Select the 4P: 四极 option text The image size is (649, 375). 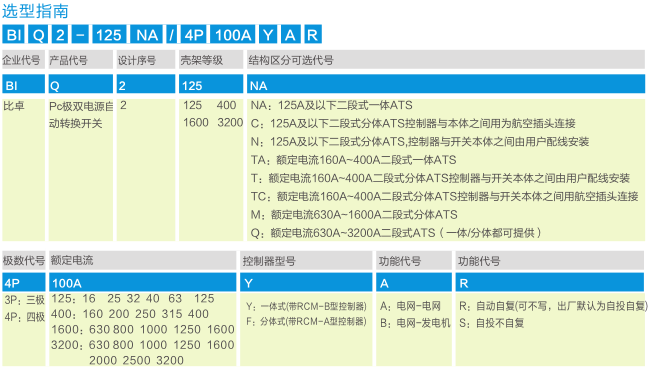point(24,317)
